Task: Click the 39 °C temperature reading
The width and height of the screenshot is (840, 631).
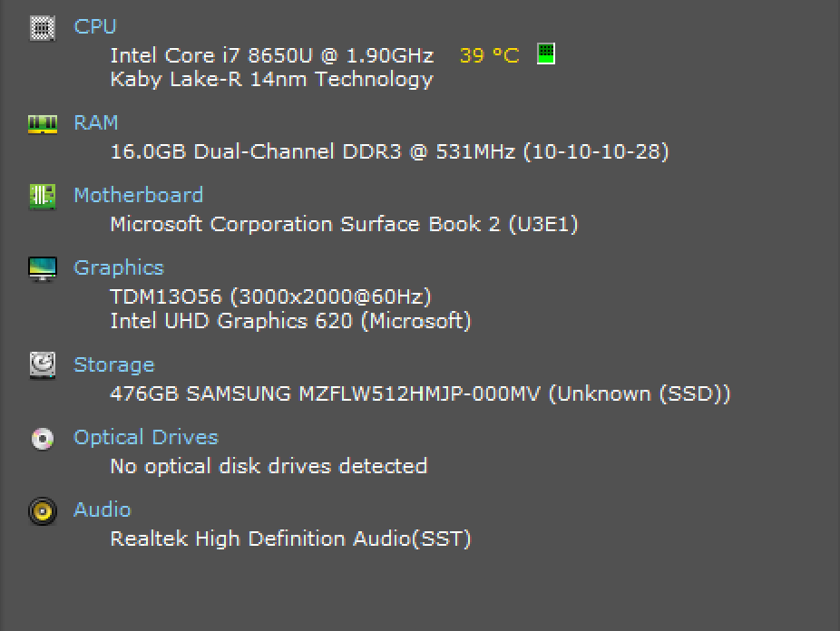Action: (489, 55)
